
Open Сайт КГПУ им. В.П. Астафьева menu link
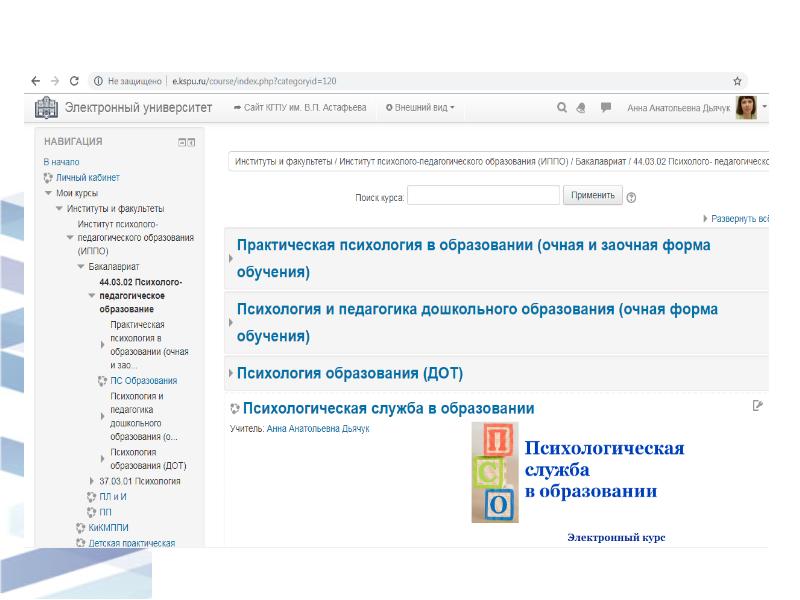[300, 108]
